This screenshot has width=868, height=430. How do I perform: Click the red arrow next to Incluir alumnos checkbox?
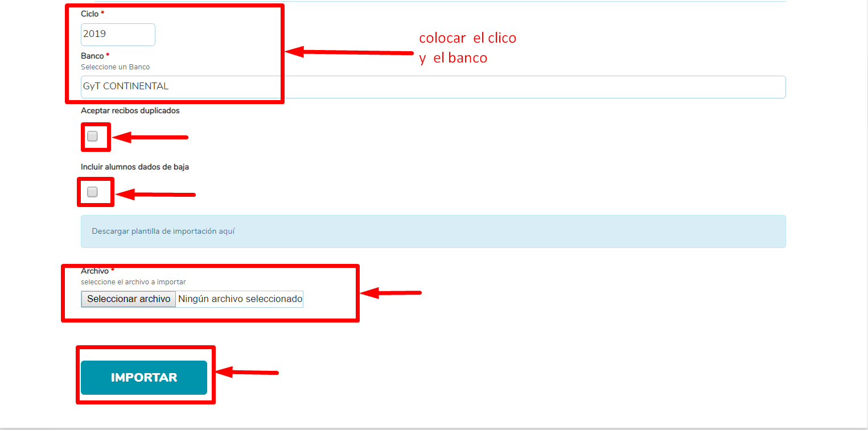[155, 195]
